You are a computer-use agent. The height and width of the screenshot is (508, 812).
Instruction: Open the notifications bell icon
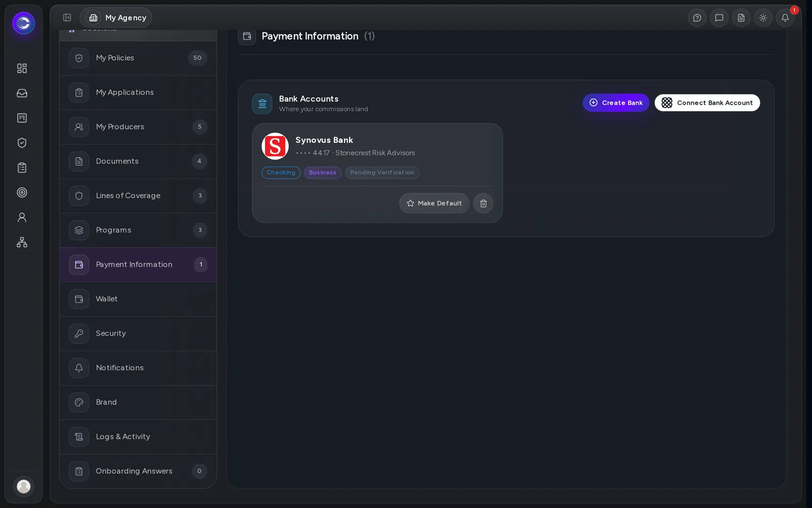point(785,18)
